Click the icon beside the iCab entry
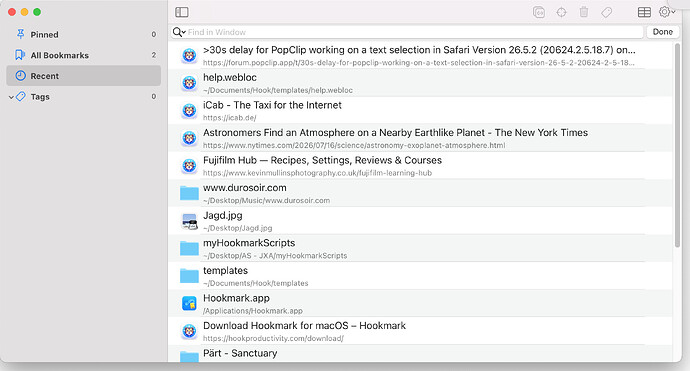690x371 pixels. pos(189,110)
